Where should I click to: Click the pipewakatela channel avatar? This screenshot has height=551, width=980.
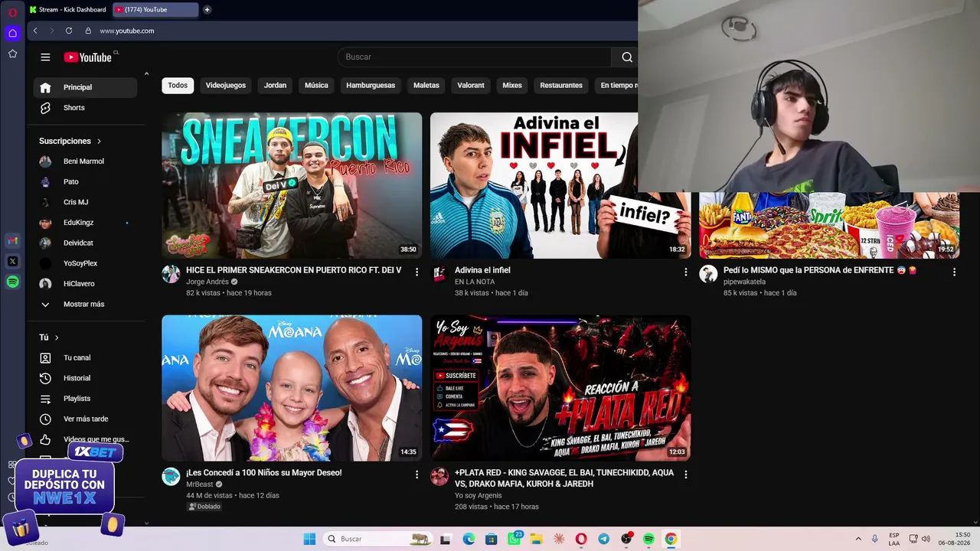tap(708, 274)
